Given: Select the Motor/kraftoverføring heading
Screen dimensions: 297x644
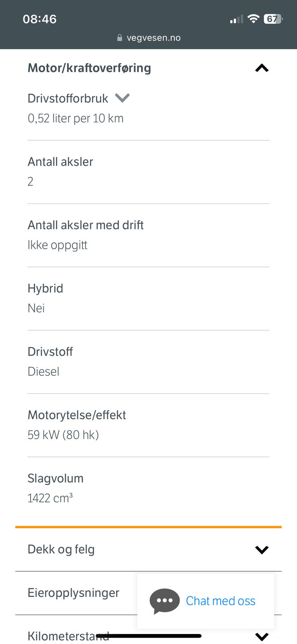Looking at the screenshot, I should pyautogui.click(x=89, y=68).
